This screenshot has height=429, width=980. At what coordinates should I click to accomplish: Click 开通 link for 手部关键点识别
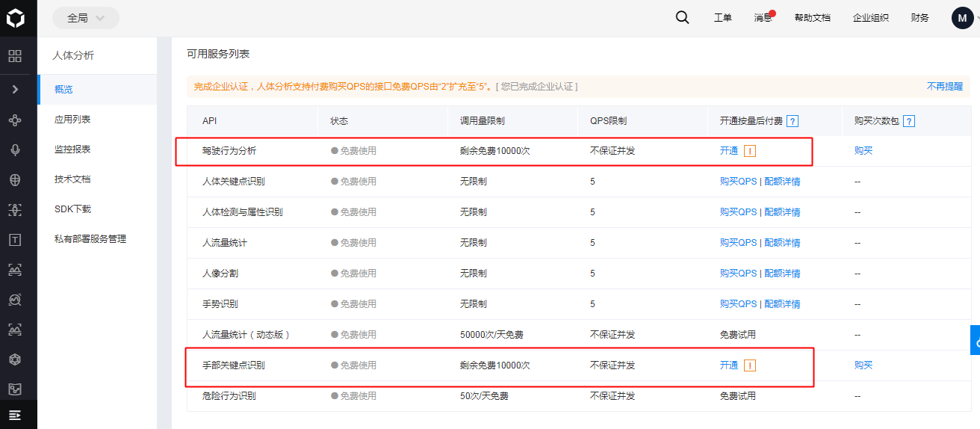(x=728, y=365)
